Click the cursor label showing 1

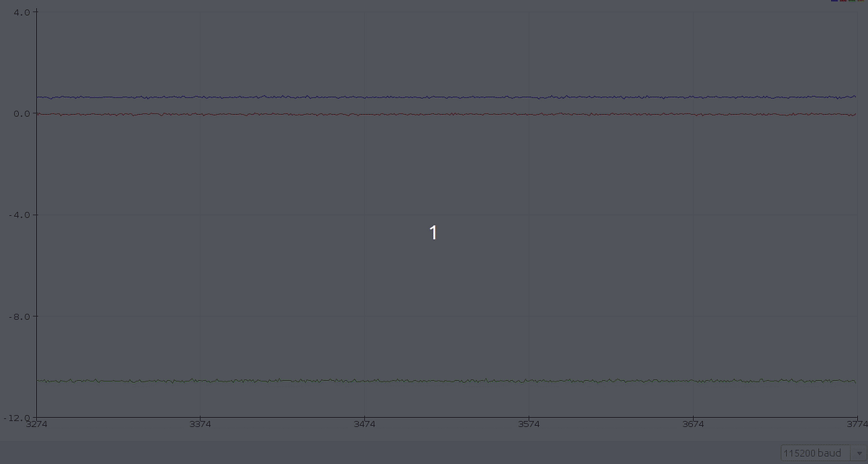(x=433, y=233)
